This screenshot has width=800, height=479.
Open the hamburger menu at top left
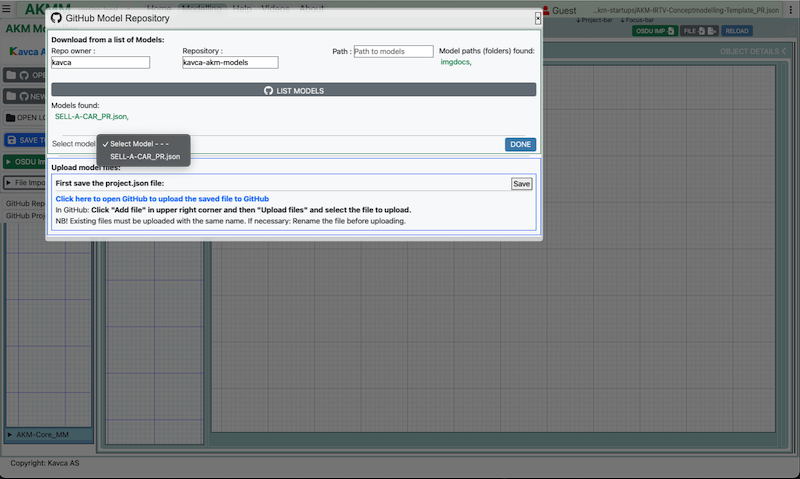tap(6, 9)
